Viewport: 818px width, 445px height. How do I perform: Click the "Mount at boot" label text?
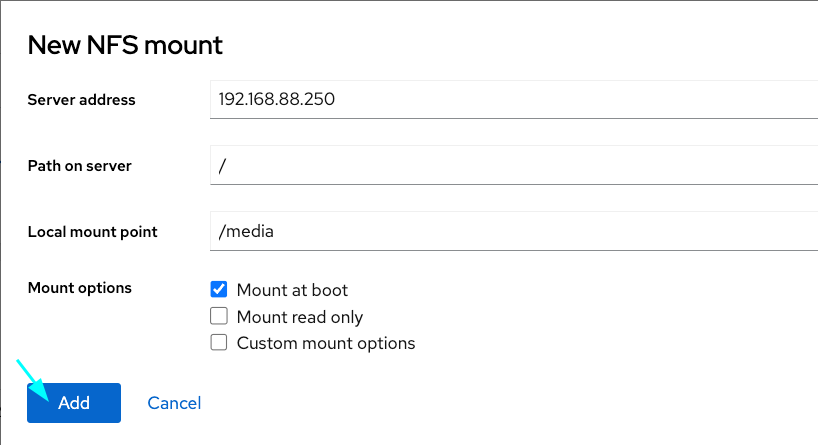(292, 290)
